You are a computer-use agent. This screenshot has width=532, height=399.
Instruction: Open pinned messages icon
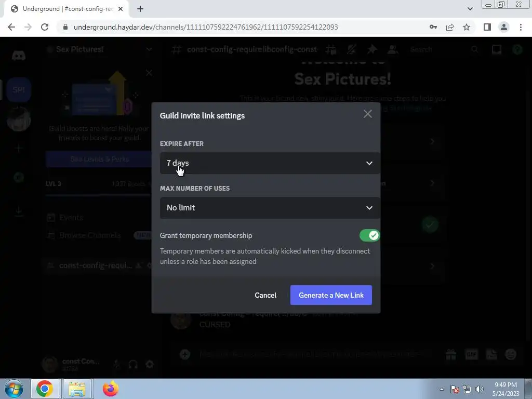click(x=372, y=49)
